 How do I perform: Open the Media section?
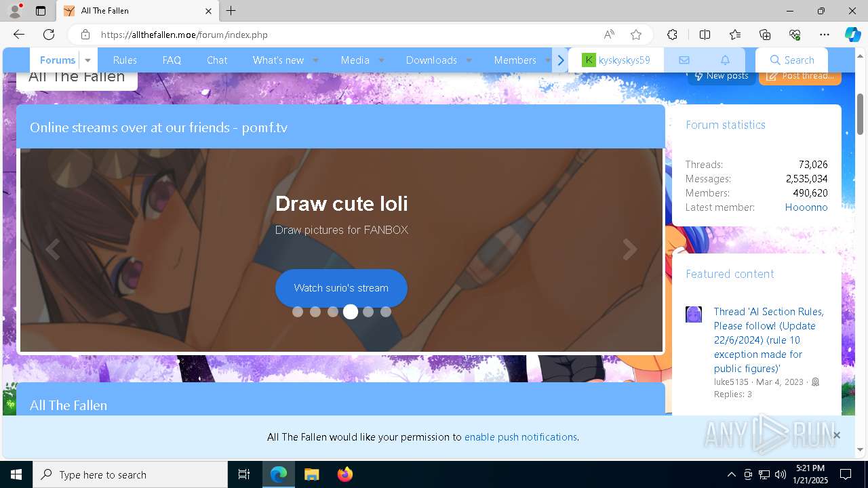pyautogui.click(x=355, y=60)
